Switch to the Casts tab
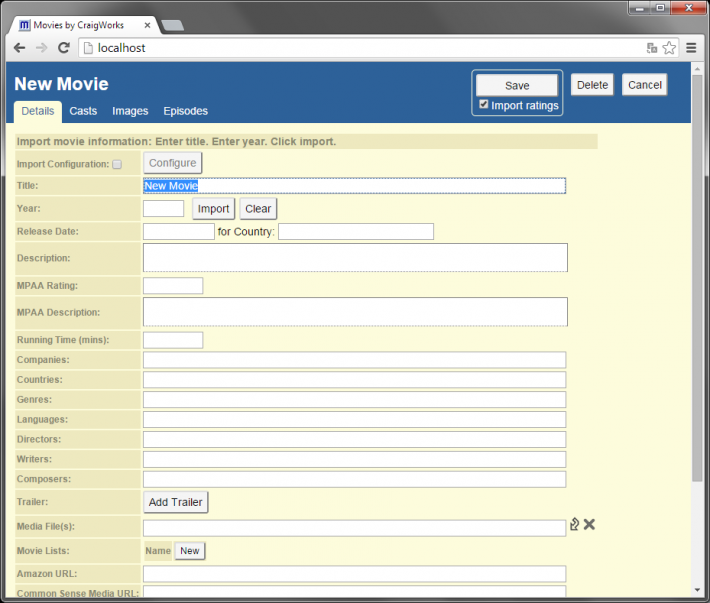This screenshot has width=710, height=603. pyautogui.click(x=83, y=111)
